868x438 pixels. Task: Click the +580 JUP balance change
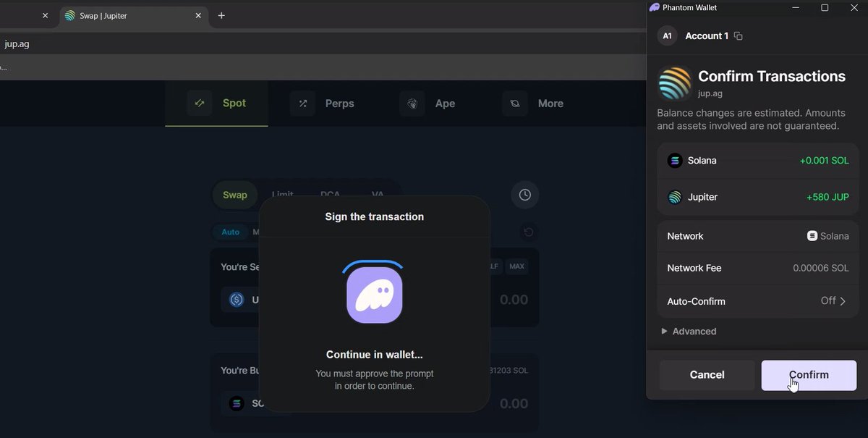(827, 197)
